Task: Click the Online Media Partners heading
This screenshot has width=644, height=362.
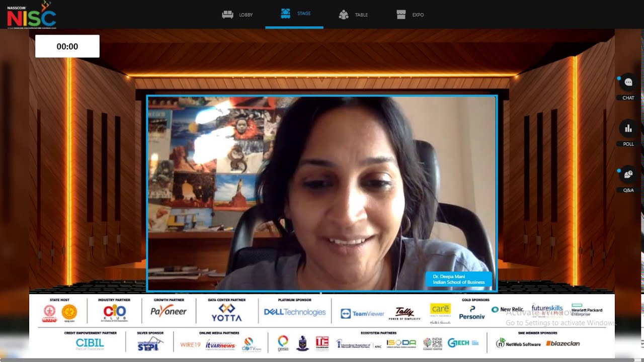Action: pos(219,333)
